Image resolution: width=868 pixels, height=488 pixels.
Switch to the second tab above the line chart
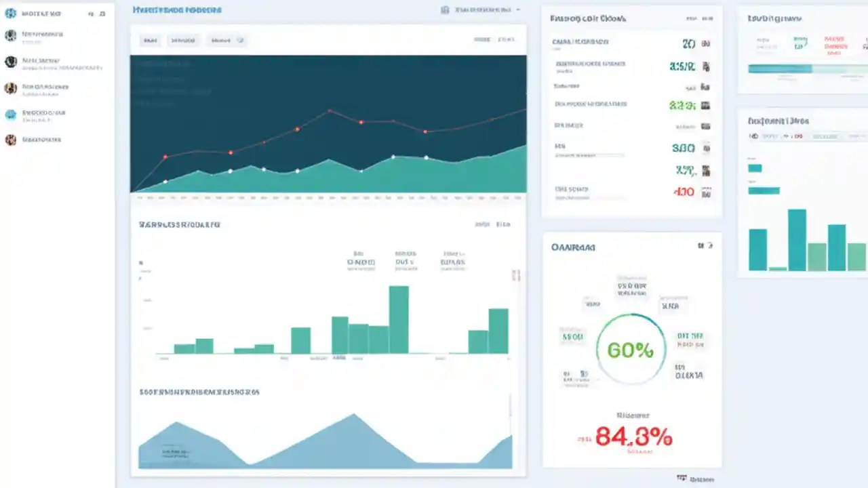point(182,40)
